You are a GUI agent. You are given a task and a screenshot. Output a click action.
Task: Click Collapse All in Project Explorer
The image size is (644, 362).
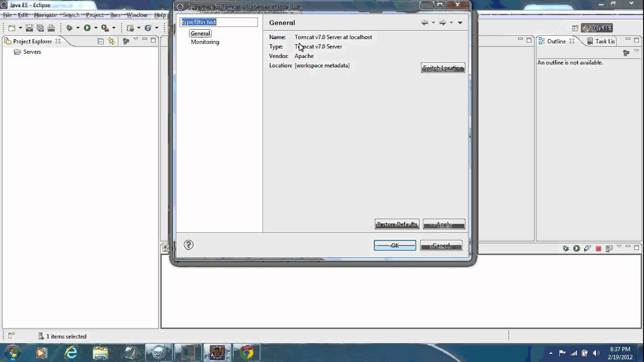101,41
